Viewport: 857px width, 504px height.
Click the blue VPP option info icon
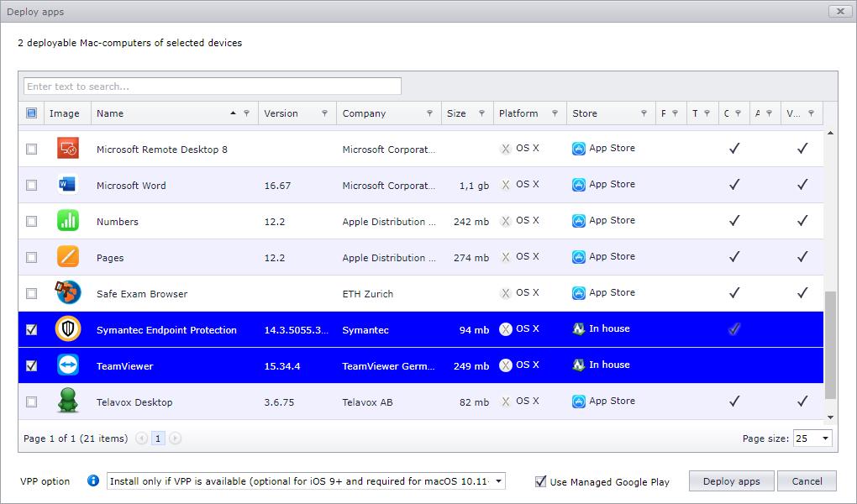[93, 480]
